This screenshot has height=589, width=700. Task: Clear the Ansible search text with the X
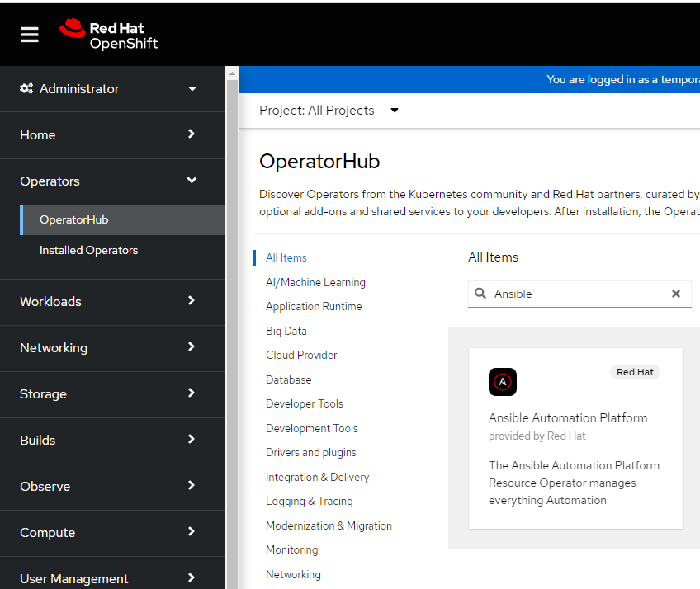(x=676, y=294)
